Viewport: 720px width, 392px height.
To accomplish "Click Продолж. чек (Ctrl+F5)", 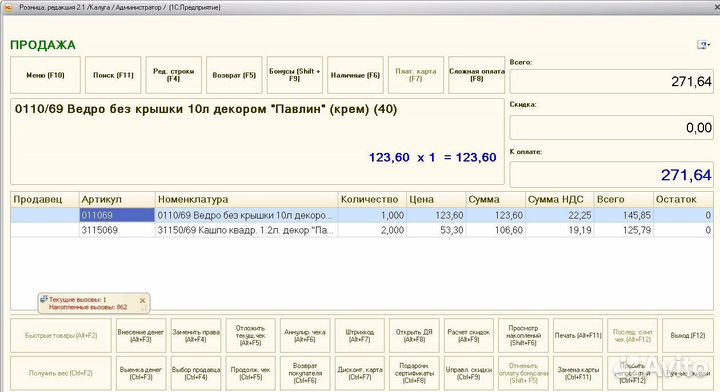I will pos(250,373).
